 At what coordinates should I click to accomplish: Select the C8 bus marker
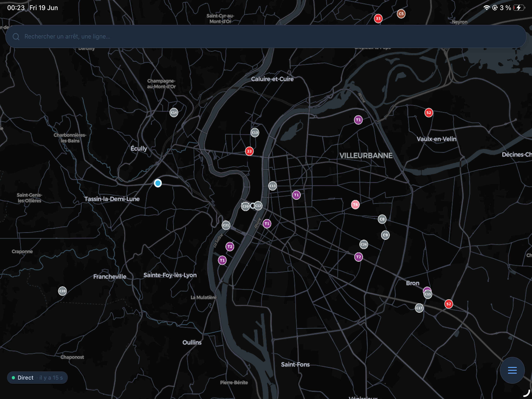point(382,219)
